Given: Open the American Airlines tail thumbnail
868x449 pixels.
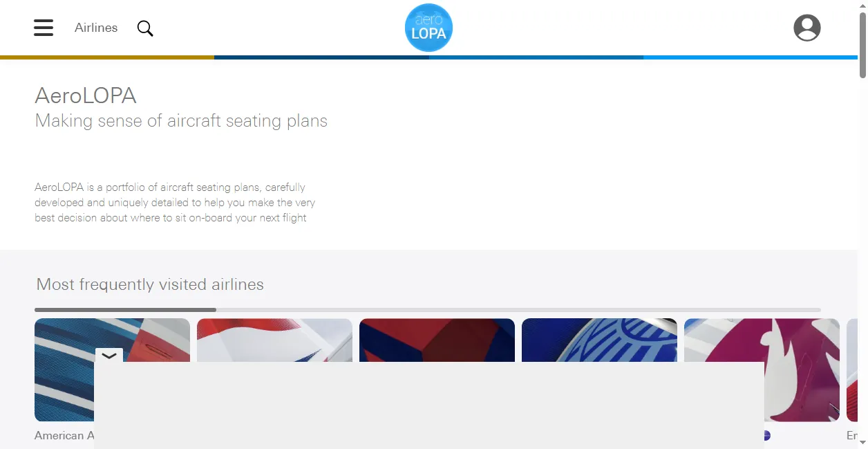Looking at the screenshot, I should (x=64, y=369).
